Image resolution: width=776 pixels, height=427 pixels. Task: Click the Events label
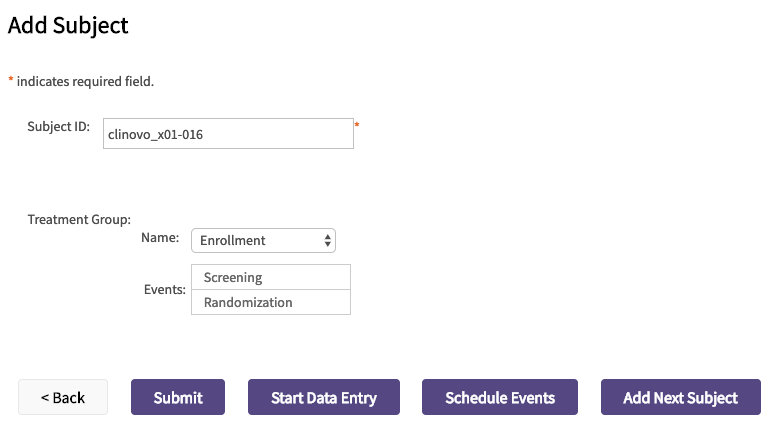pos(165,289)
